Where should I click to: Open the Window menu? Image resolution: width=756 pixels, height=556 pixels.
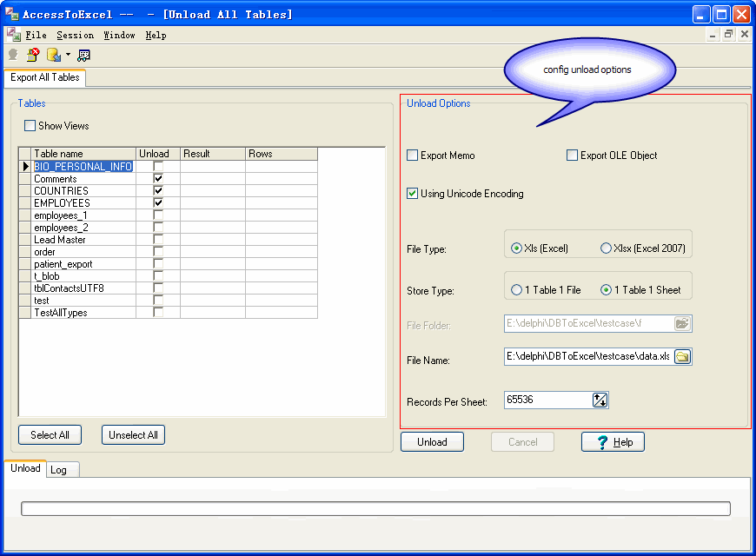coord(120,36)
